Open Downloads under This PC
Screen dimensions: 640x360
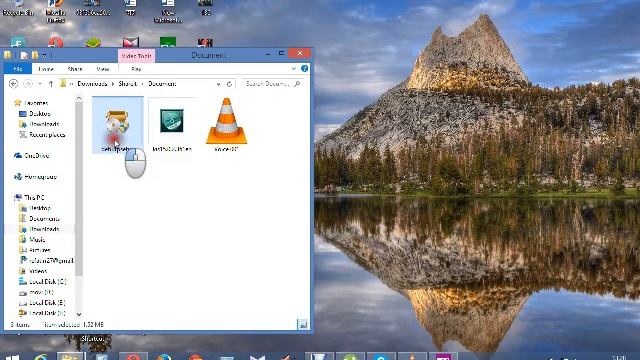point(39,229)
